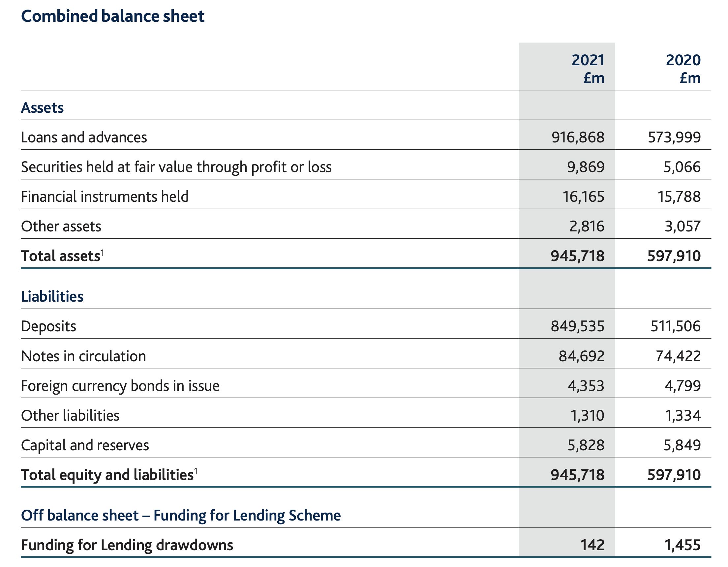Click the 2,816 other assets value
The width and height of the screenshot is (728, 567).
[x=586, y=226]
